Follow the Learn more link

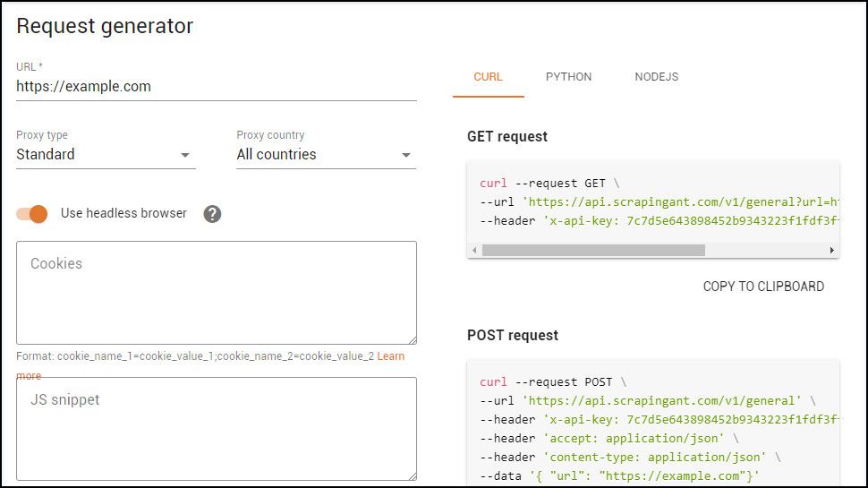390,356
